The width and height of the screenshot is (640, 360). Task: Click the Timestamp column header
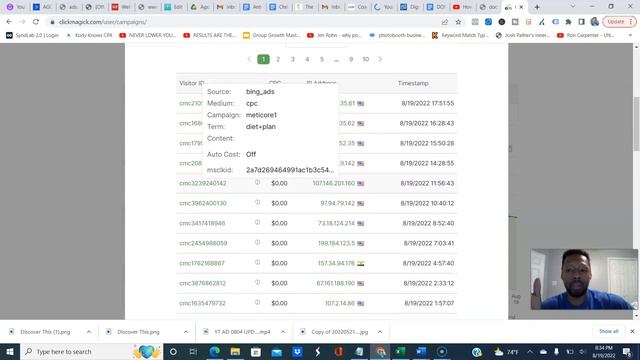coord(413,83)
